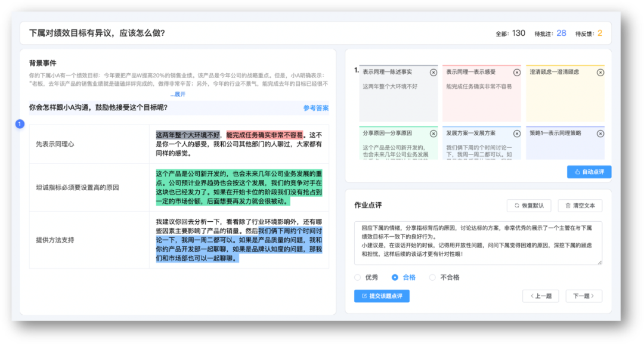Viewport: 644px width, 344px height.
Task: Remove the 表示同理一陈述事实 card
Action: pos(434,73)
